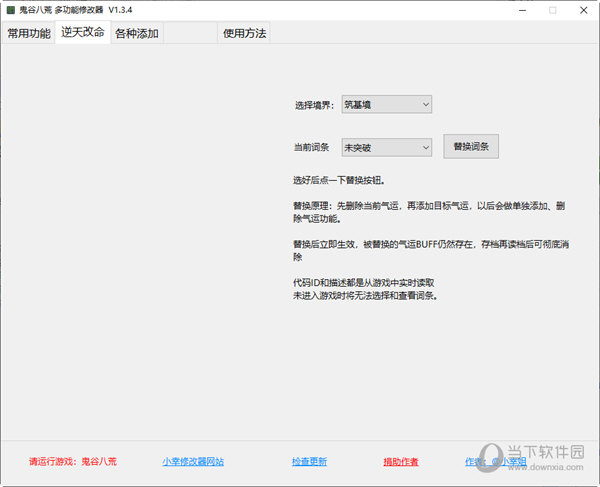Expand the 当前词条 dropdown showing 未突破
Screen dimensions: 600x487
pyautogui.click(x=386, y=147)
